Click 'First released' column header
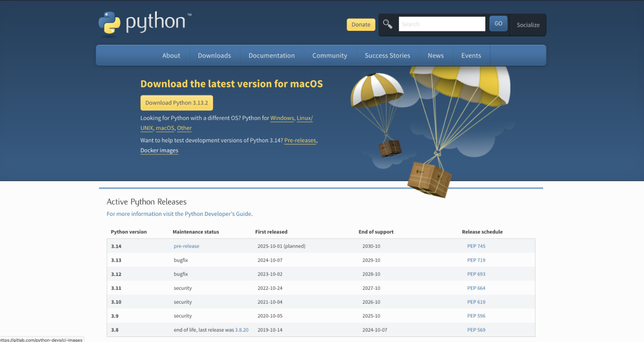Viewport: 644px width, 342px height. 271,232
